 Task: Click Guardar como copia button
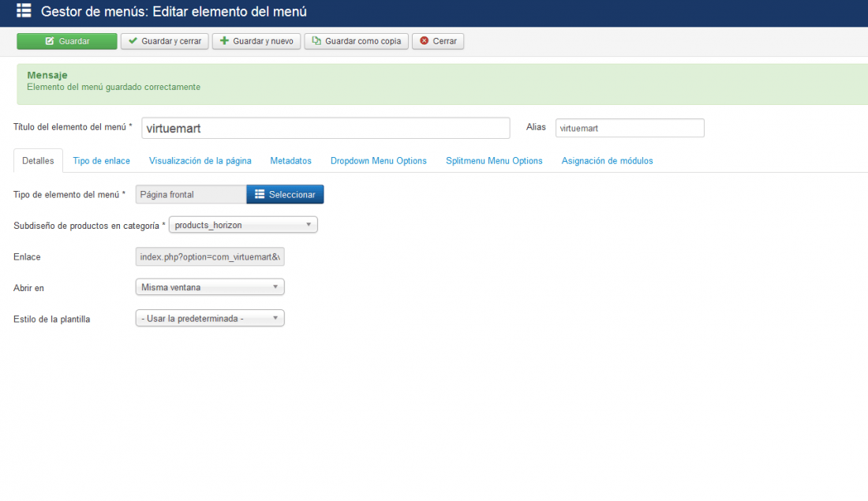point(357,41)
